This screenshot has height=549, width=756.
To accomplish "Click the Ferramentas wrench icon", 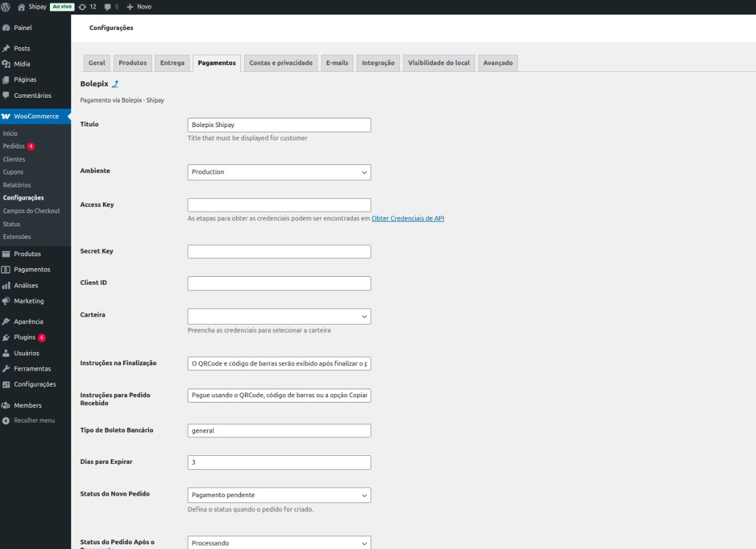I will (x=6, y=369).
